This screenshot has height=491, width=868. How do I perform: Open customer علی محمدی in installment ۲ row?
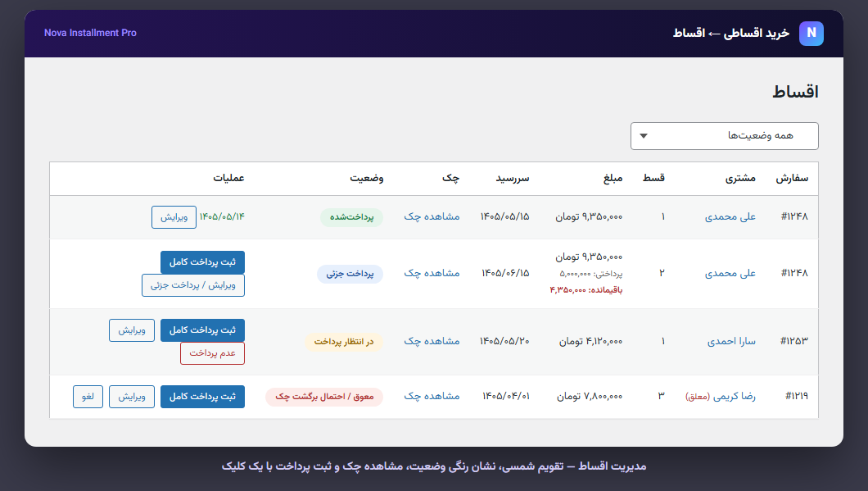click(x=730, y=273)
